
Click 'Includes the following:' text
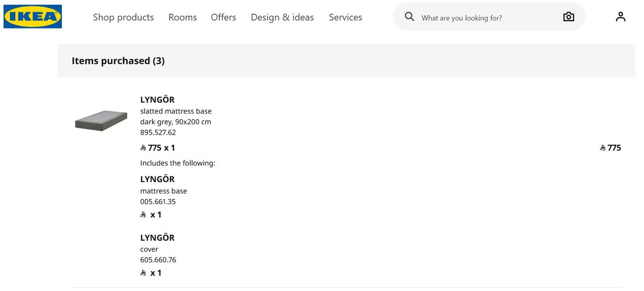(178, 163)
